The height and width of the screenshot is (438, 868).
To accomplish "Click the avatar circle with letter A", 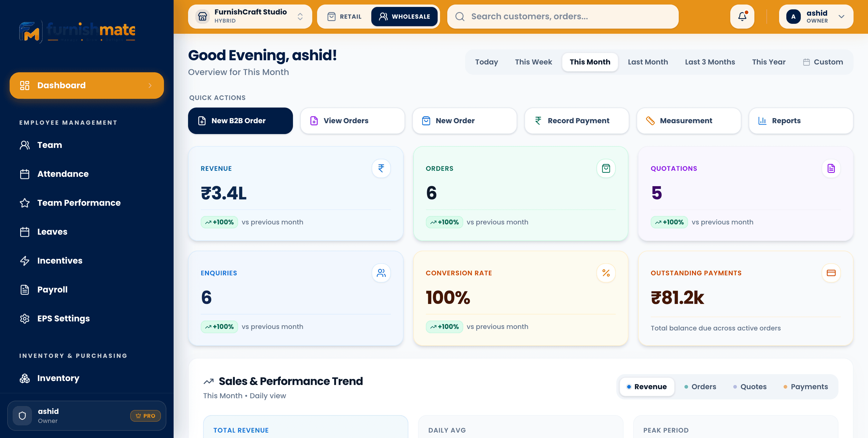I will (x=793, y=16).
